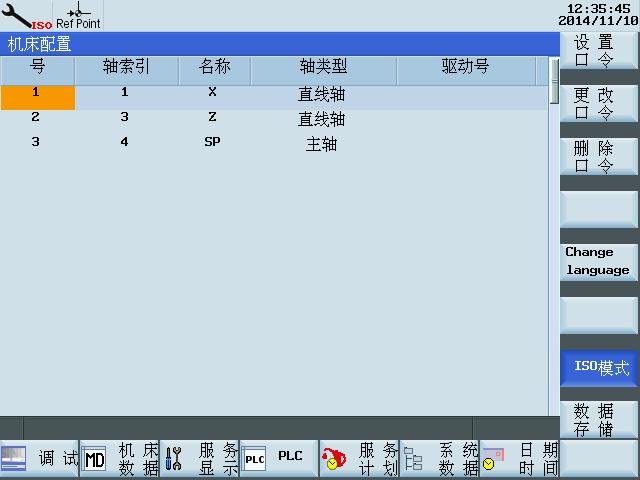Click the Ref Point mode icon
The image size is (640, 480).
pyautogui.click(x=78, y=16)
